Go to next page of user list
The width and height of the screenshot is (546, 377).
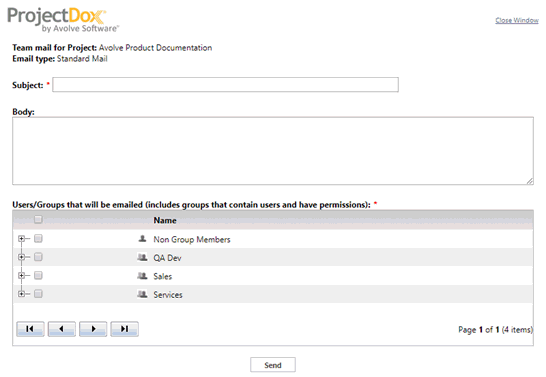tap(93, 329)
